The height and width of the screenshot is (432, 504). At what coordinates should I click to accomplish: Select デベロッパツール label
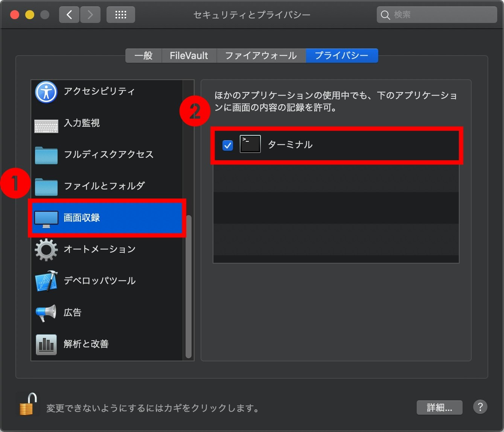click(x=100, y=281)
